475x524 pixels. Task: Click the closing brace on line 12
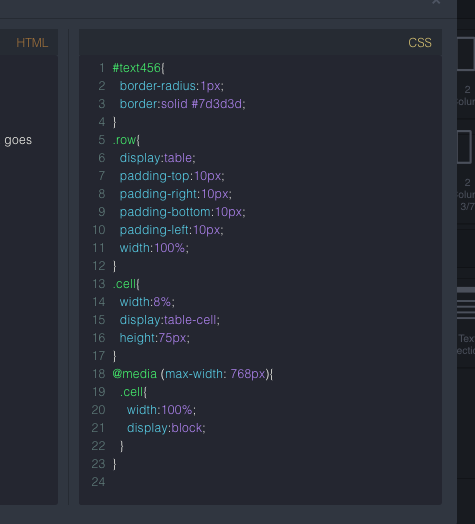115,266
